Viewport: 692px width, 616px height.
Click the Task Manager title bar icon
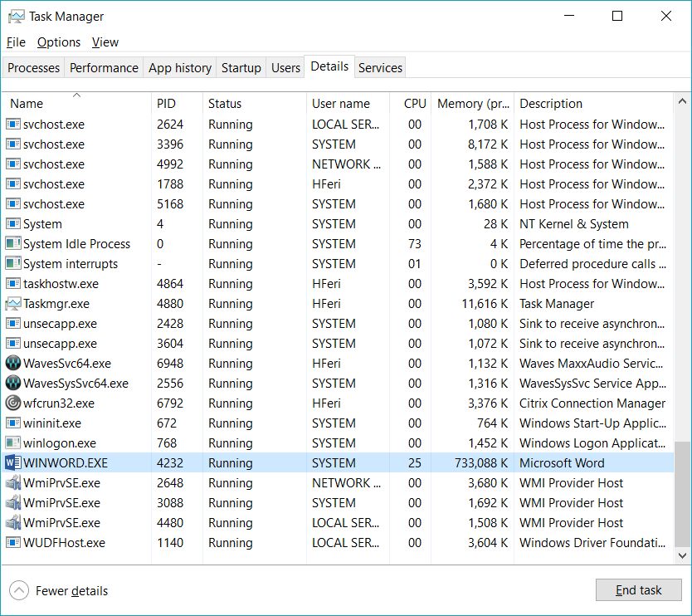[x=17, y=17]
